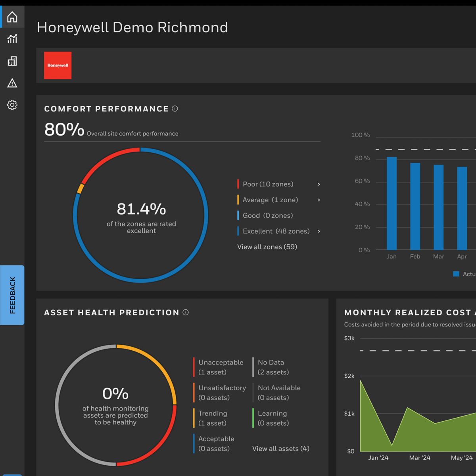
Task: Click the Apr bar in comfort chart
Action: [x=462, y=208]
